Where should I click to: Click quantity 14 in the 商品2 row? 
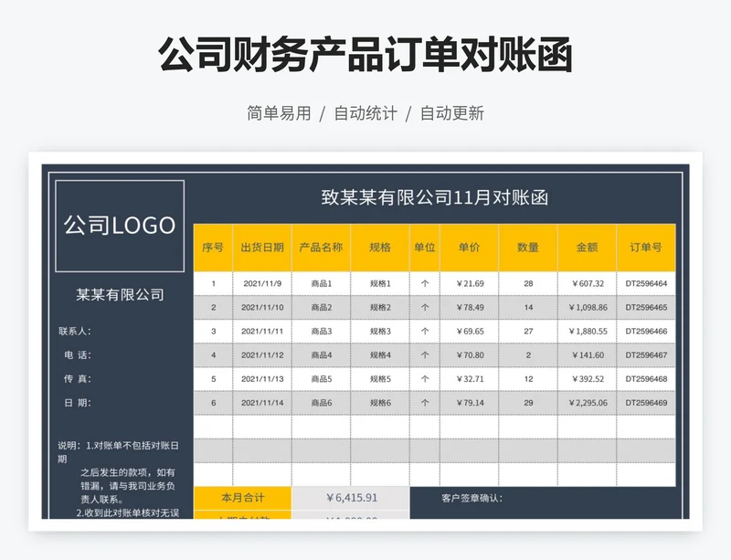(528, 307)
